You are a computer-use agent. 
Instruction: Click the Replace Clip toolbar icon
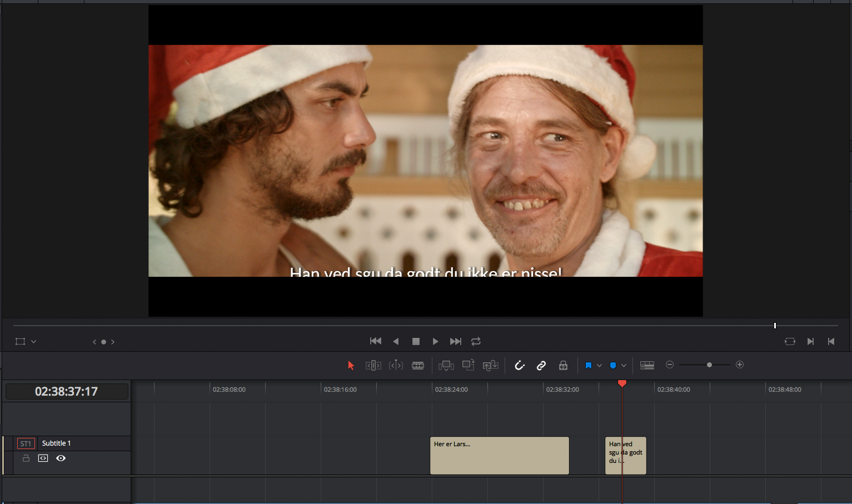point(490,365)
